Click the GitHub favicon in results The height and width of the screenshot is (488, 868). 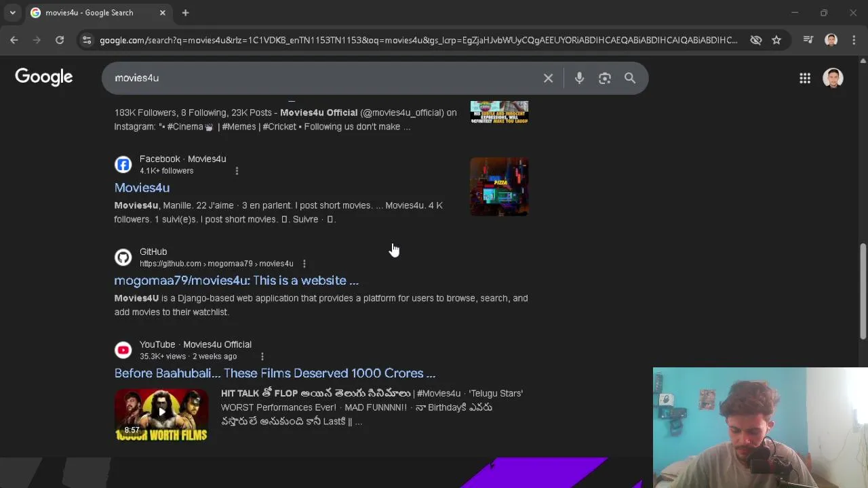point(123,258)
